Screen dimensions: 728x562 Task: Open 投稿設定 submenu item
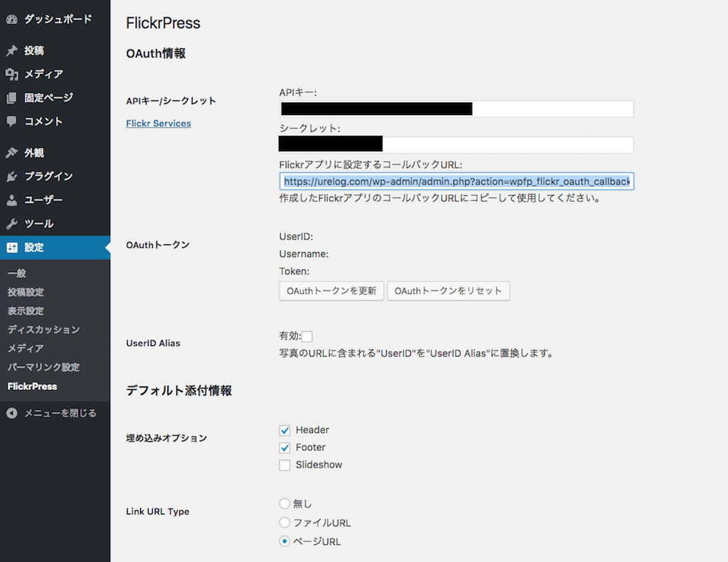[x=26, y=293]
